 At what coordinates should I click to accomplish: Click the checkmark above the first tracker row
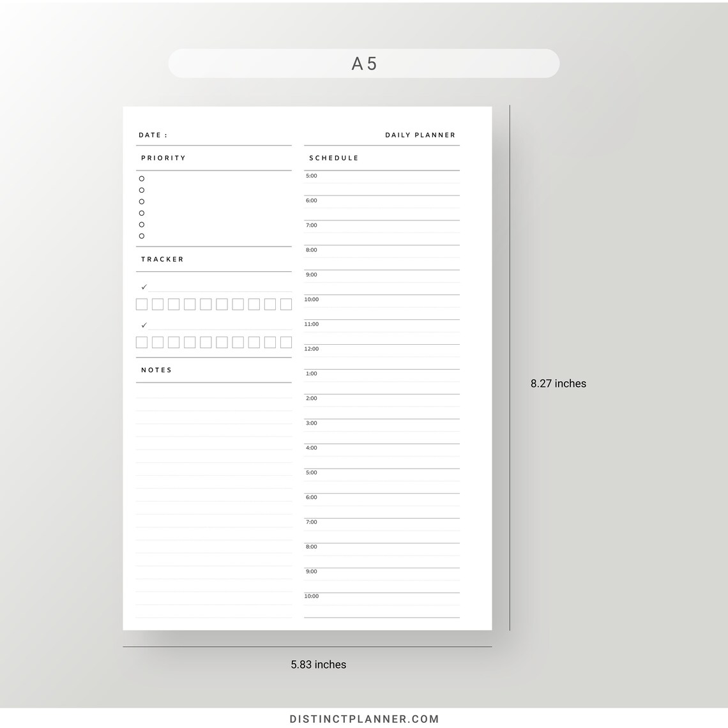click(x=144, y=287)
